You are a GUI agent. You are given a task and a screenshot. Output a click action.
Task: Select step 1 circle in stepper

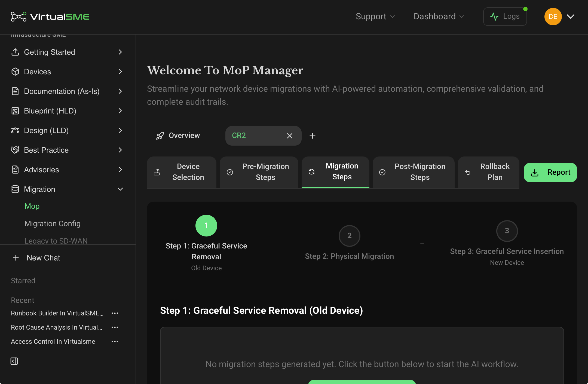pos(206,226)
